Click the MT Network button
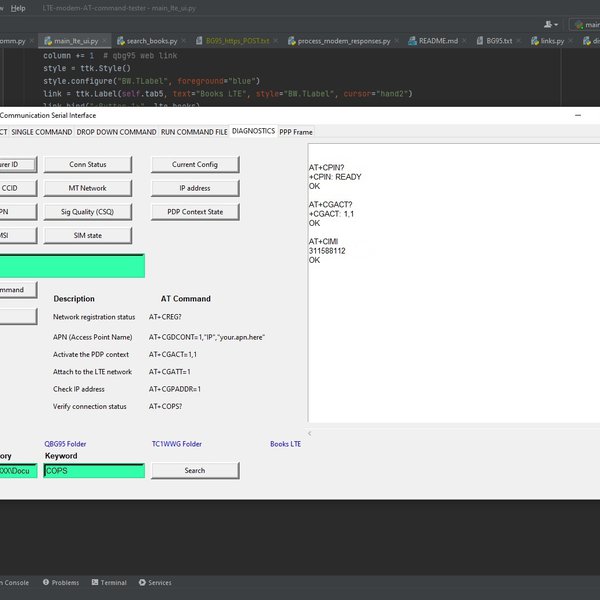The width and height of the screenshot is (600, 600). [x=88, y=188]
